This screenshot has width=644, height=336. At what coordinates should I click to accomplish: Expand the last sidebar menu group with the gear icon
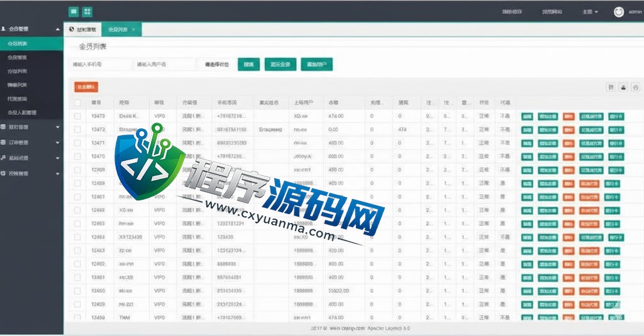pyautogui.click(x=31, y=173)
